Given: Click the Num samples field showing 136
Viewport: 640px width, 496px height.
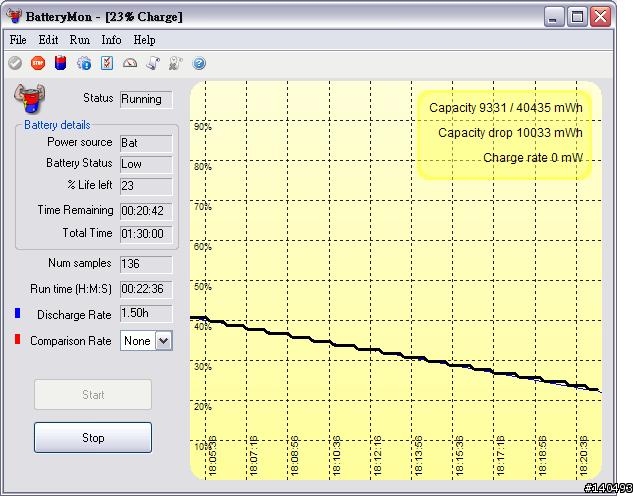Looking at the screenshot, I should (x=146, y=264).
